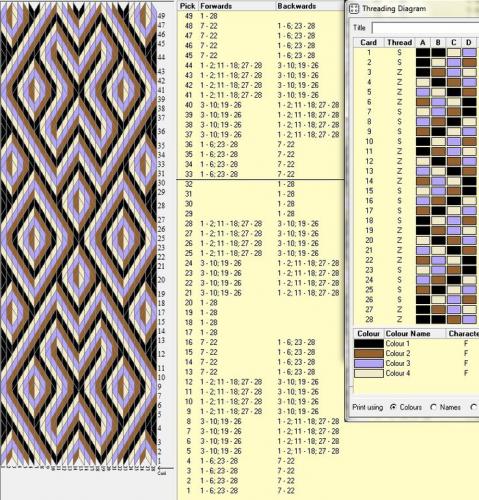Select the Colours print radio button

point(393,407)
